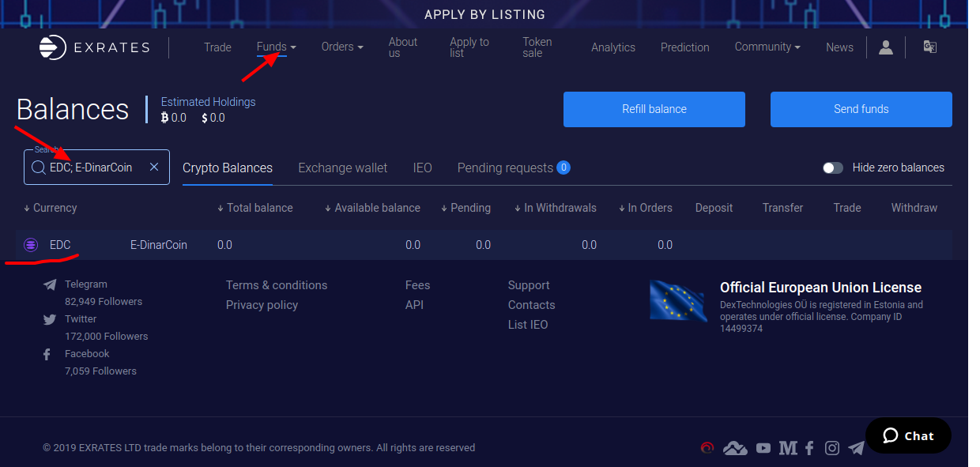Open the Telegram plane icon in bottom bar
The height and width of the screenshot is (467, 980).
856,448
